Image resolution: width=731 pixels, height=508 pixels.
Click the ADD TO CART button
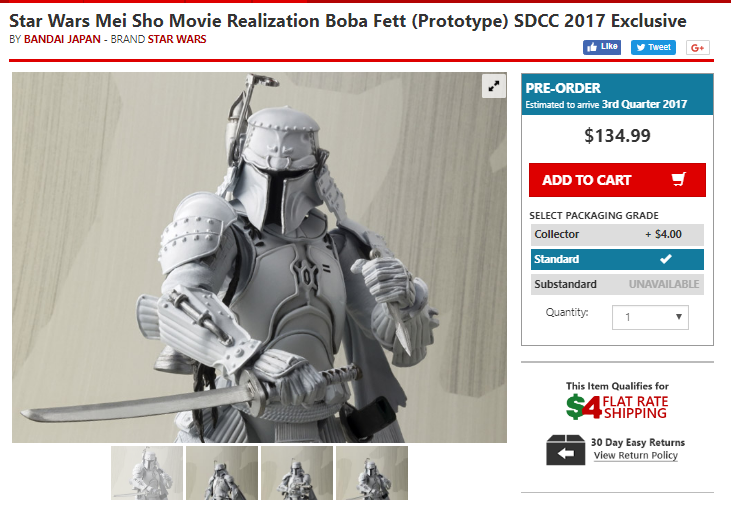(617, 180)
